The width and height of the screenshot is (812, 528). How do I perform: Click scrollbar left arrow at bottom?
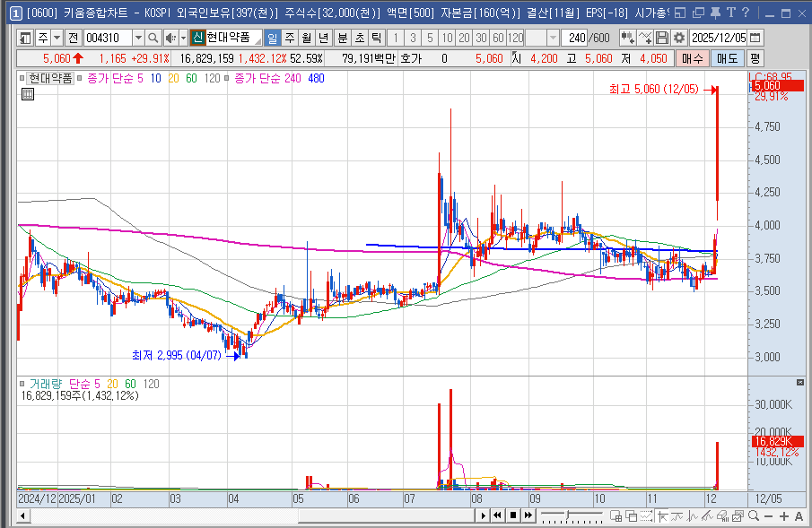[x=22, y=515]
